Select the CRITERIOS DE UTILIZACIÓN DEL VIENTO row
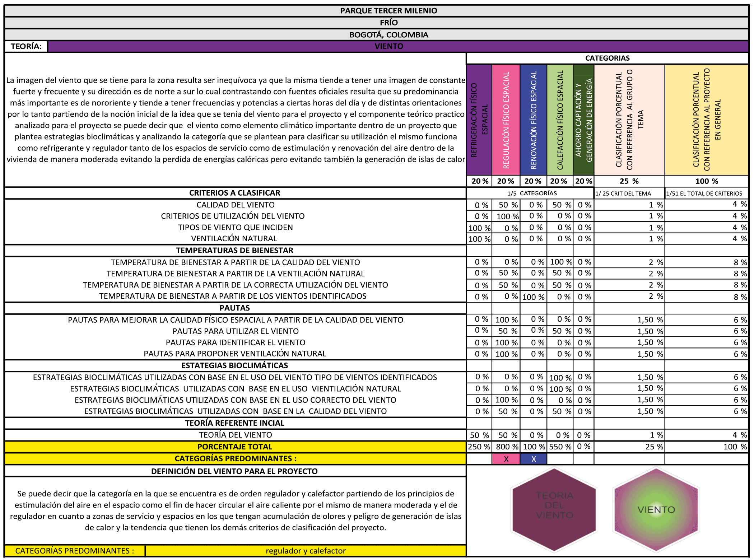754x560 pixels. click(233, 216)
